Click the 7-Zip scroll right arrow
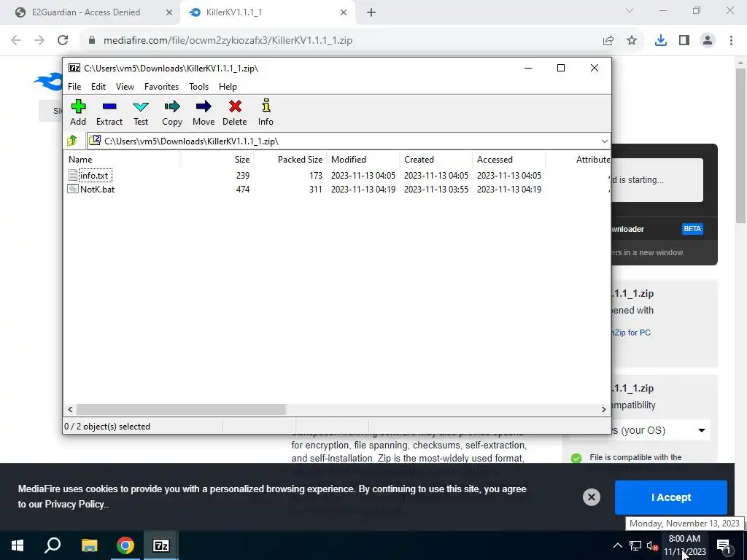Image resolution: width=747 pixels, height=560 pixels. [x=603, y=409]
